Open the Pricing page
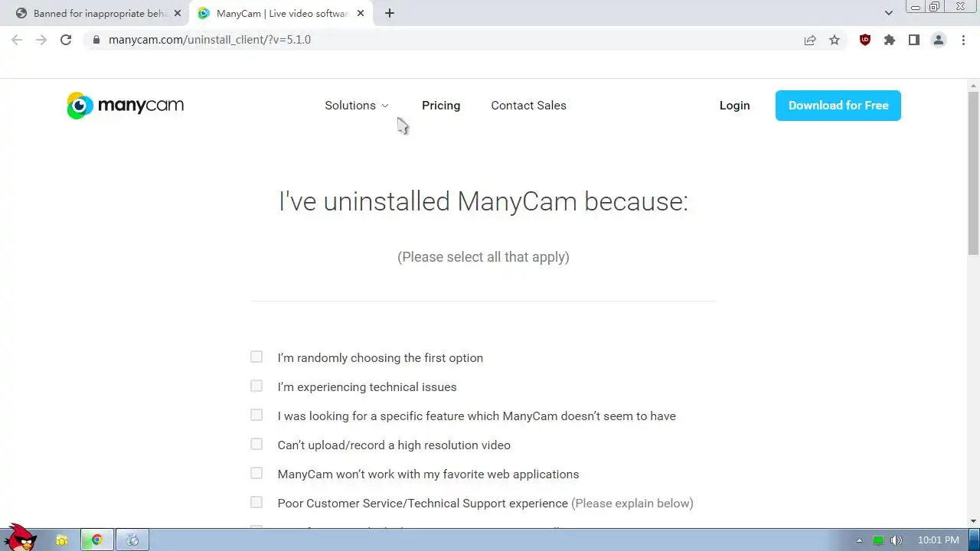Screen dimensions: 980x551 tap(441, 106)
